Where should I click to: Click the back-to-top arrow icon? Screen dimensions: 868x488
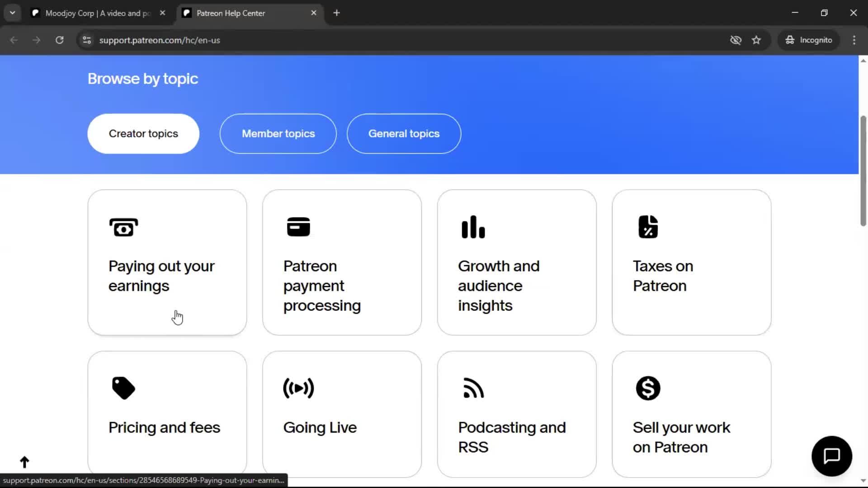tap(24, 462)
